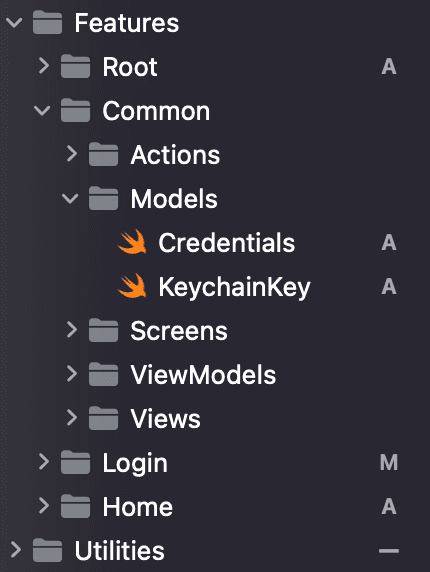Click the ViewModels folder icon
This screenshot has height=572, width=430.
pos(104,374)
